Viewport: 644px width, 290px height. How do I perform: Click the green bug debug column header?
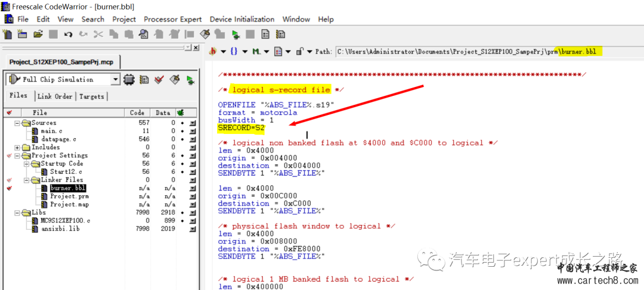coord(180,113)
